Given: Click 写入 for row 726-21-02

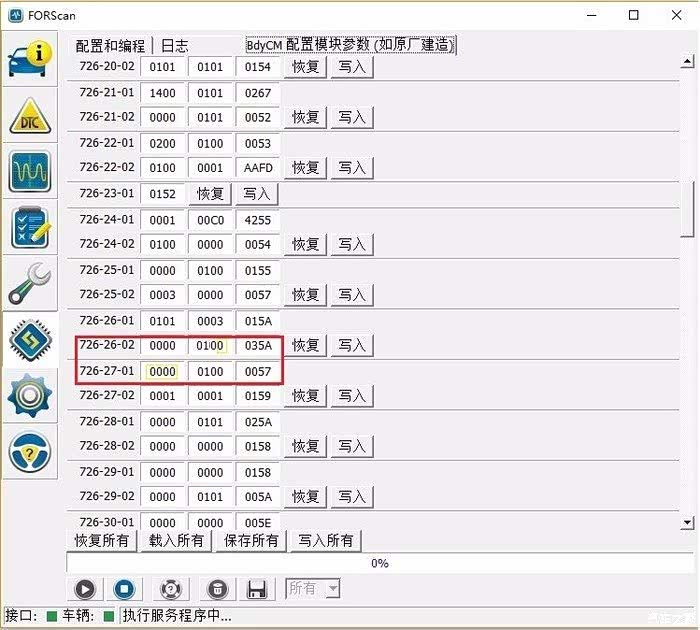Looking at the screenshot, I should (352, 117).
